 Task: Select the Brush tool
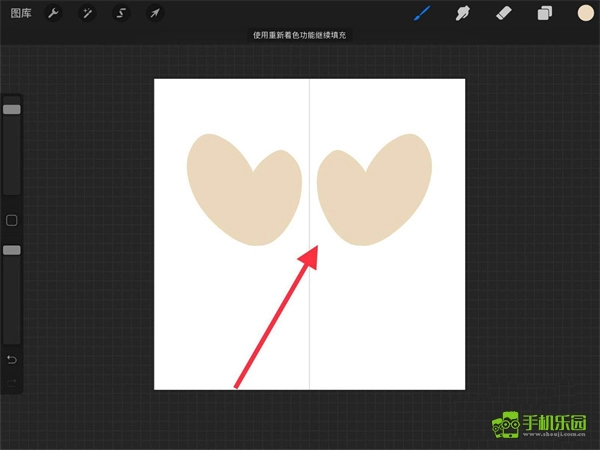[422, 13]
